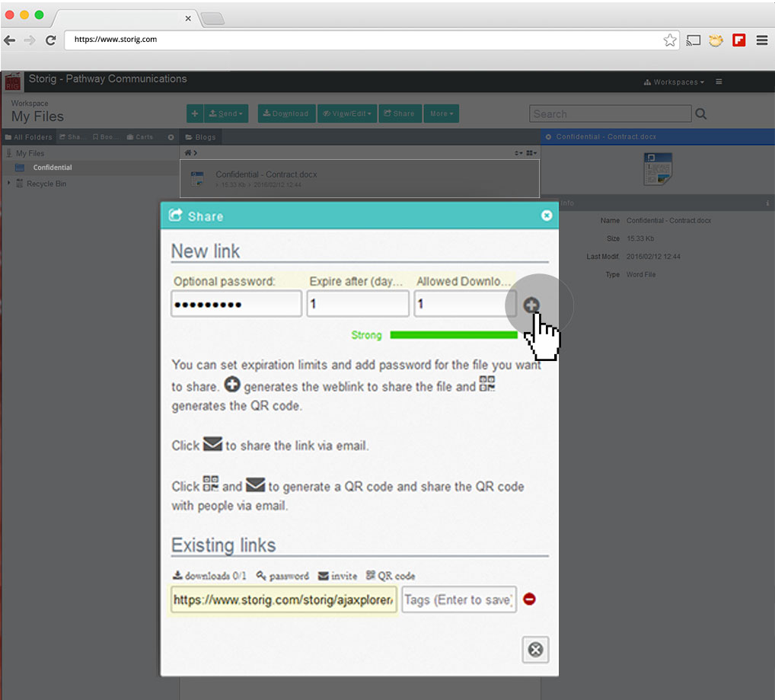Click My Files in the folder tree
The height and width of the screenshot is (700, 775).
[30, 153]
